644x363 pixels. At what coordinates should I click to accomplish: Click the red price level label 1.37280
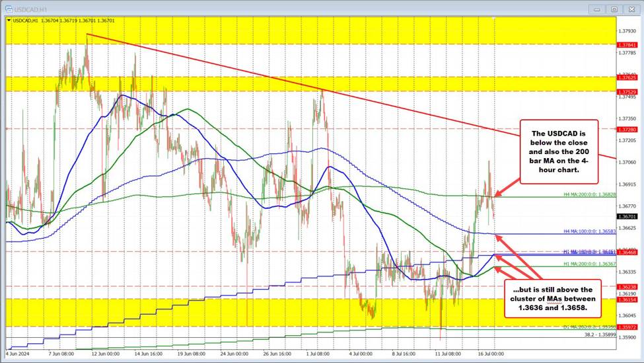(x=627, y=130)
